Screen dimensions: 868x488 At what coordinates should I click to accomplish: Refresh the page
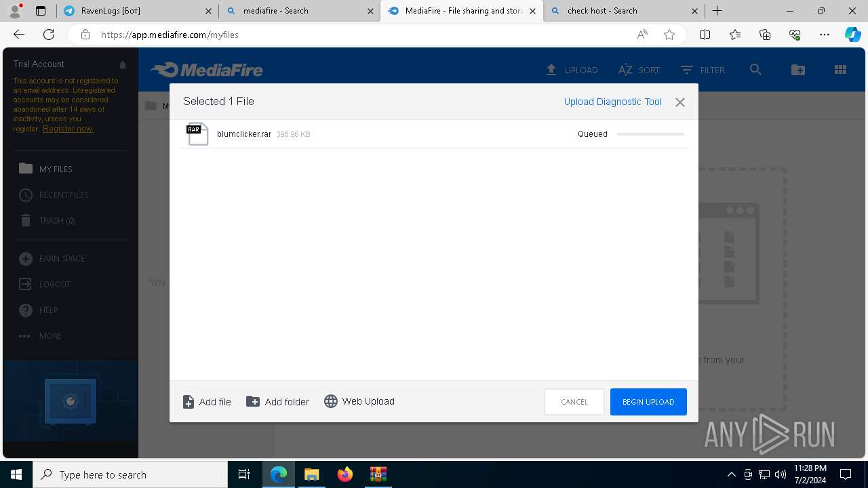pyautogui.click(x=49, y=35)
